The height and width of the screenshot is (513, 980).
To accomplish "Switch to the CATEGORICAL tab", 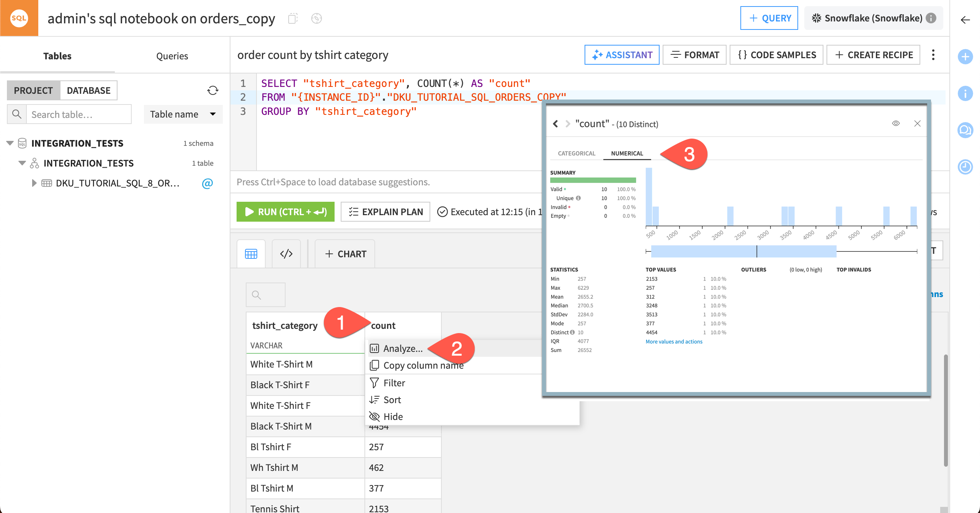I will (576, 153).
